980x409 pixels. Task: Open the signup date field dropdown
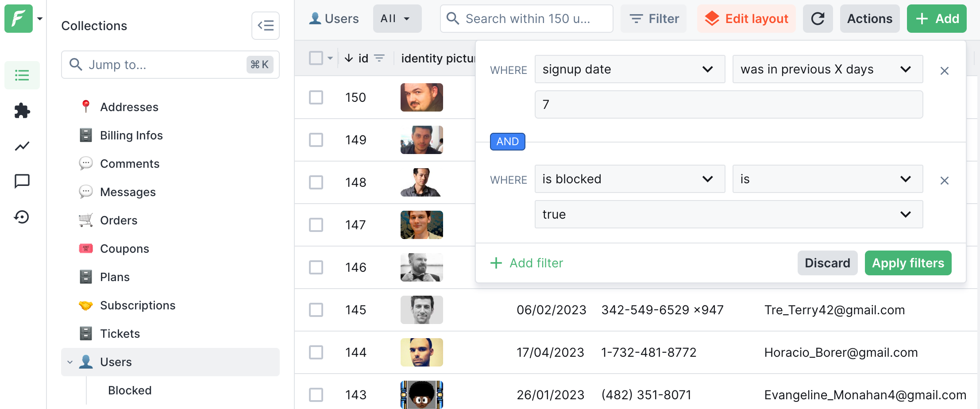[629, 69]
